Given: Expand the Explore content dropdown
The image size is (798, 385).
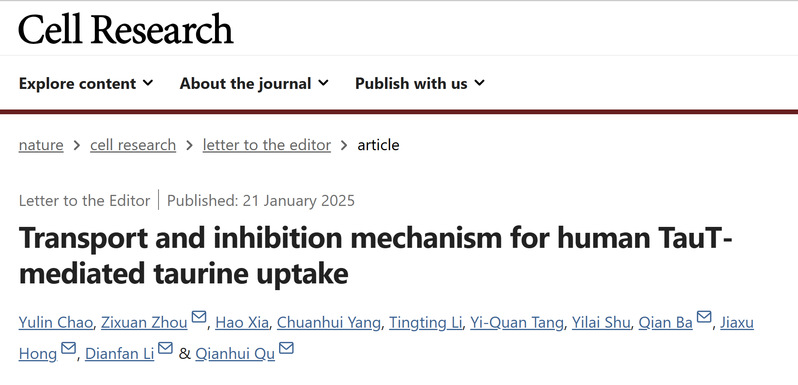Looking at the screenshot, I should point(86,84).
